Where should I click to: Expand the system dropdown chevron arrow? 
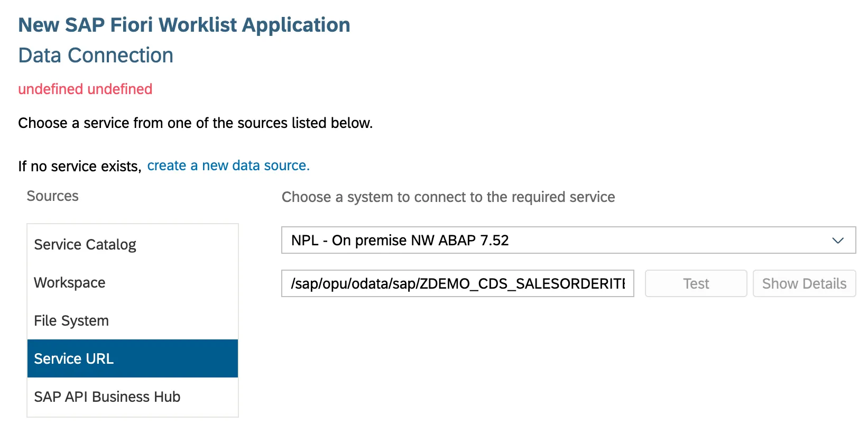point(837,241)
